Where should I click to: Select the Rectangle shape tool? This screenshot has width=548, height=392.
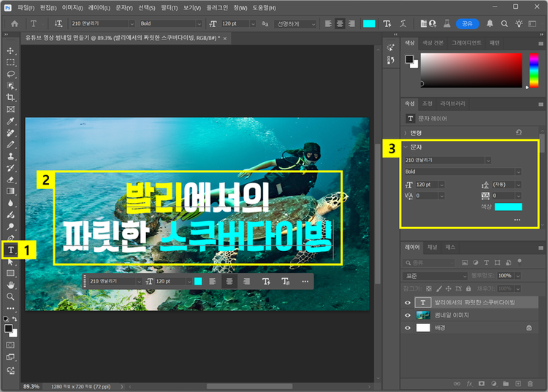pyautogui.click(x=10, y=273)
